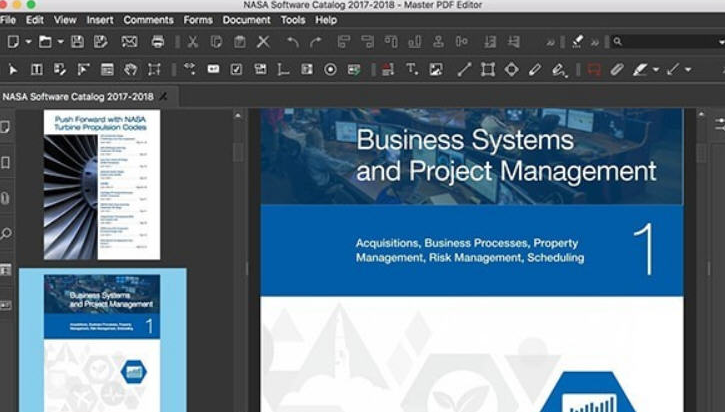
Task: Select the Turbine Propulsion Codes page thumbnail
Action: (102, 185)
